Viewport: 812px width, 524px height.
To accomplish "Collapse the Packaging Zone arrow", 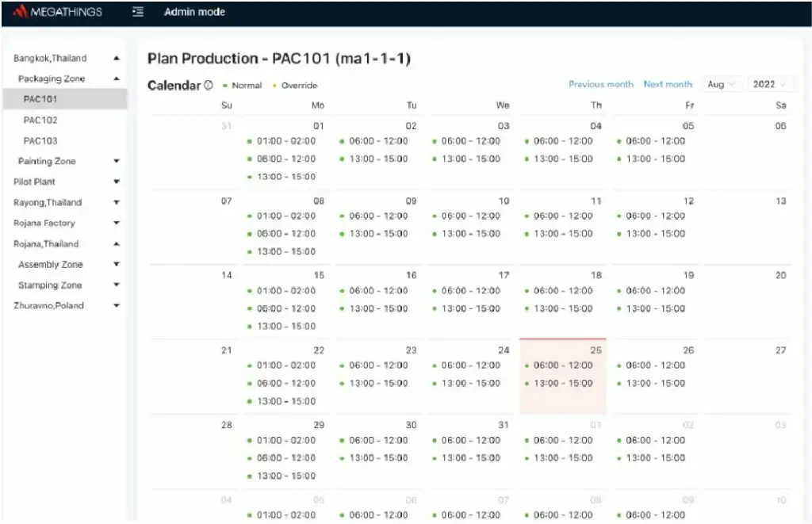I will coord(117,78).
